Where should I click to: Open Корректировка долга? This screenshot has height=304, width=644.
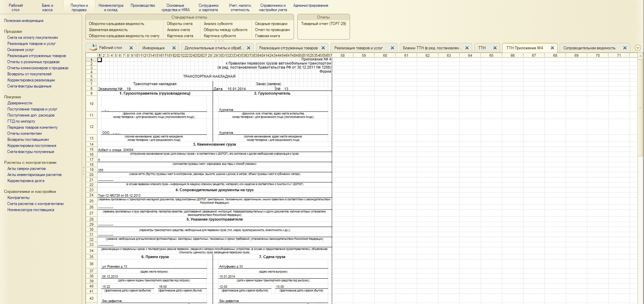(x=26, y=181)
